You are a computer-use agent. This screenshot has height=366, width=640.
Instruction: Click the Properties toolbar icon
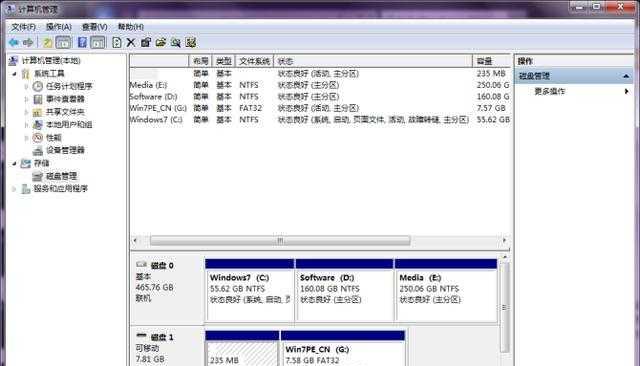146,42
